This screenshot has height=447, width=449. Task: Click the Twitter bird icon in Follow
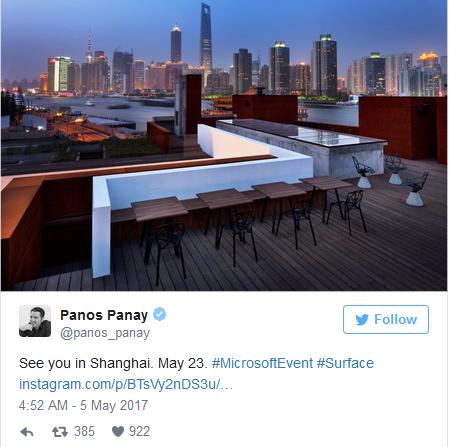(362, 320)
